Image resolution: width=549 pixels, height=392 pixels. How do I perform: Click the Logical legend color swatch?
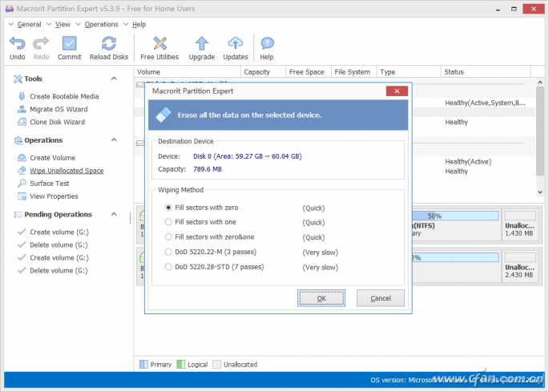(x=180, y=364)
